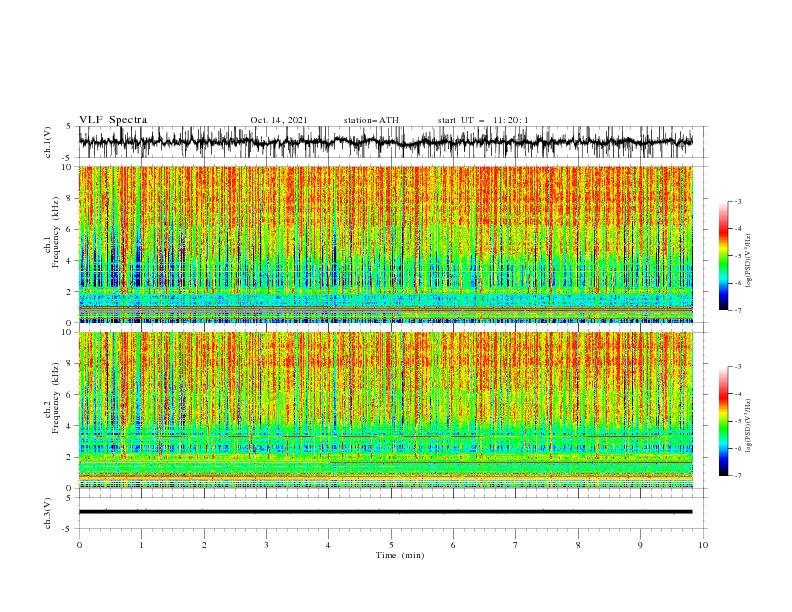Click time axis tick label "6"
Viewport: 792px width, 612px height.
[x=453, y=545]
